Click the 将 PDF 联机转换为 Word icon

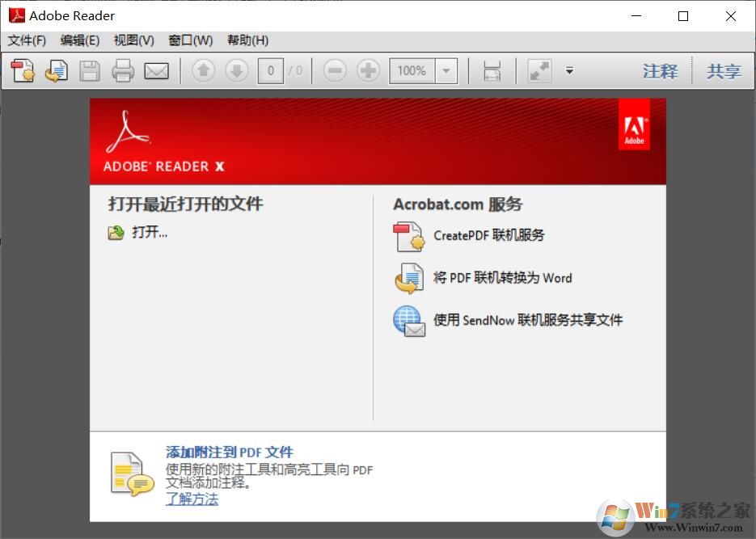pyautogui.click(x=408, y=278)
